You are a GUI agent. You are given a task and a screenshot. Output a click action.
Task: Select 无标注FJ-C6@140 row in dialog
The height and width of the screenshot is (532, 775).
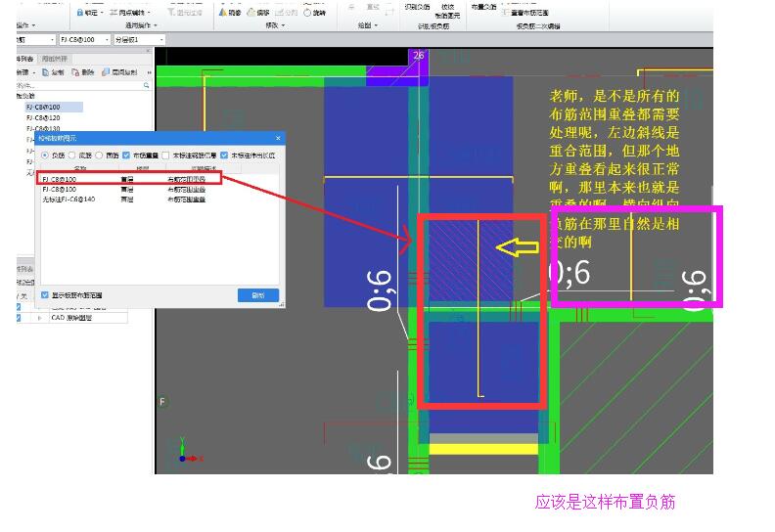pyautogui.click(x=159, y=199)
